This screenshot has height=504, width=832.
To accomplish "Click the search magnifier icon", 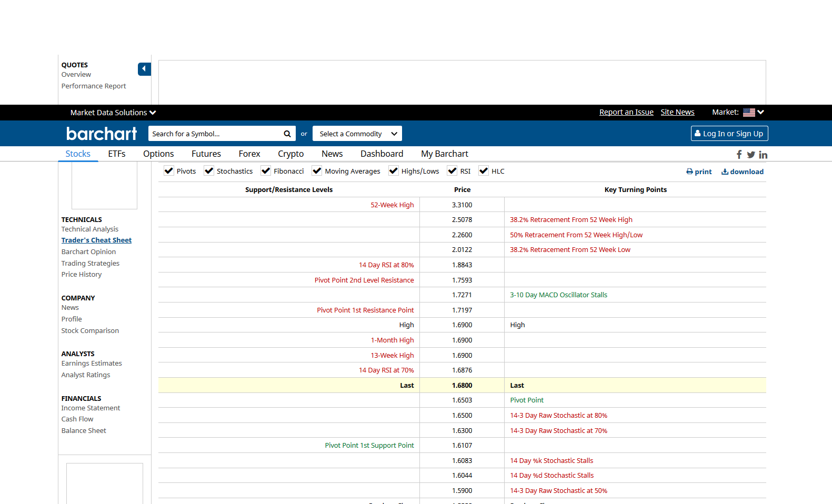I will click(287, 134).
